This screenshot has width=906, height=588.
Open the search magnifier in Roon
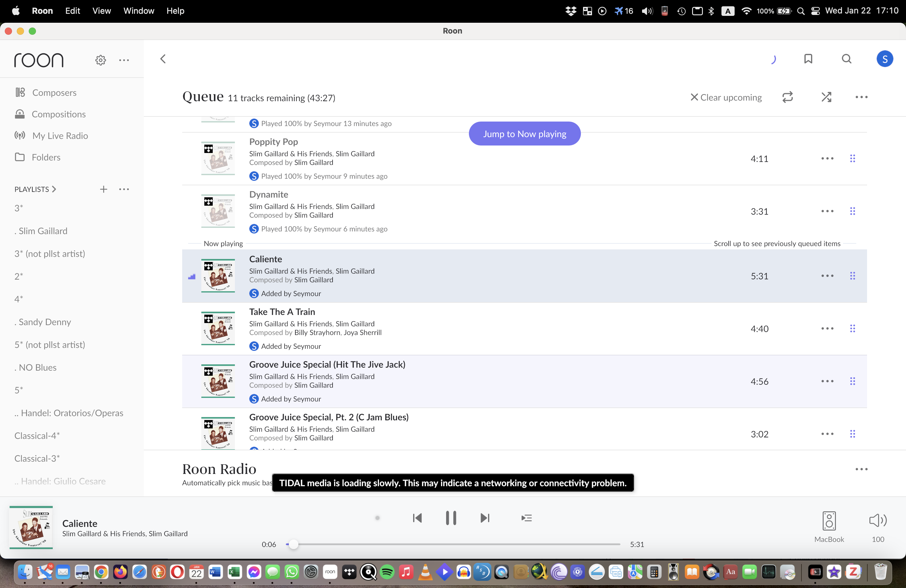click(847, 59)
